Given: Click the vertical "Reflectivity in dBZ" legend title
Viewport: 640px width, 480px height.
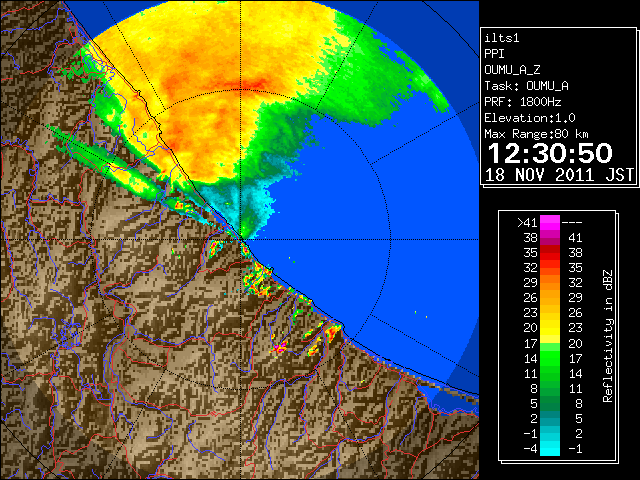Looking at the screenshot, I should coord(607,336).
